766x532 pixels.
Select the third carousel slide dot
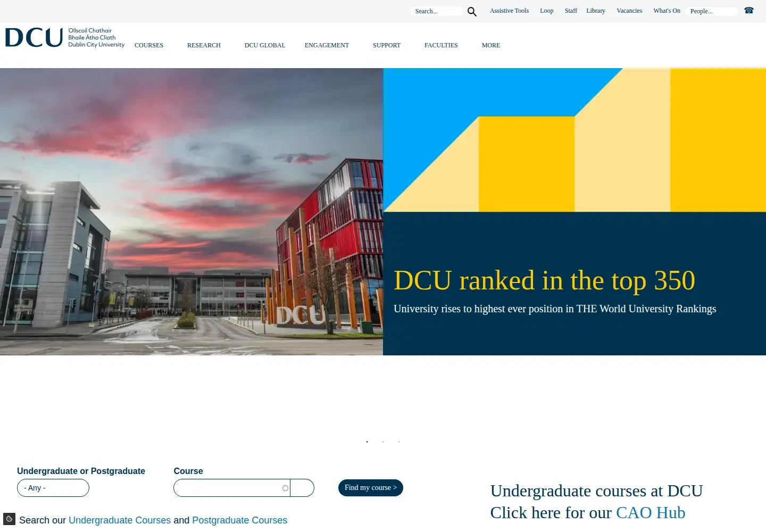[399, 442]
